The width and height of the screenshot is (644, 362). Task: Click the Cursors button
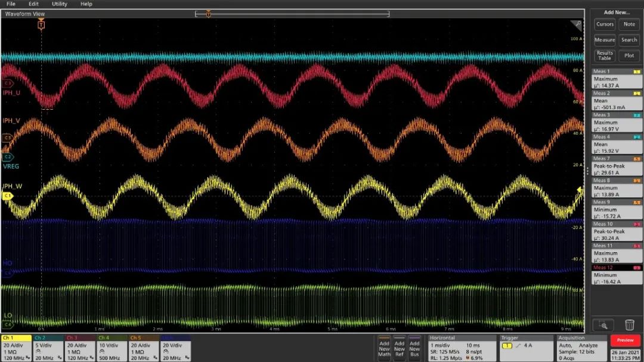tap(605, 24)
